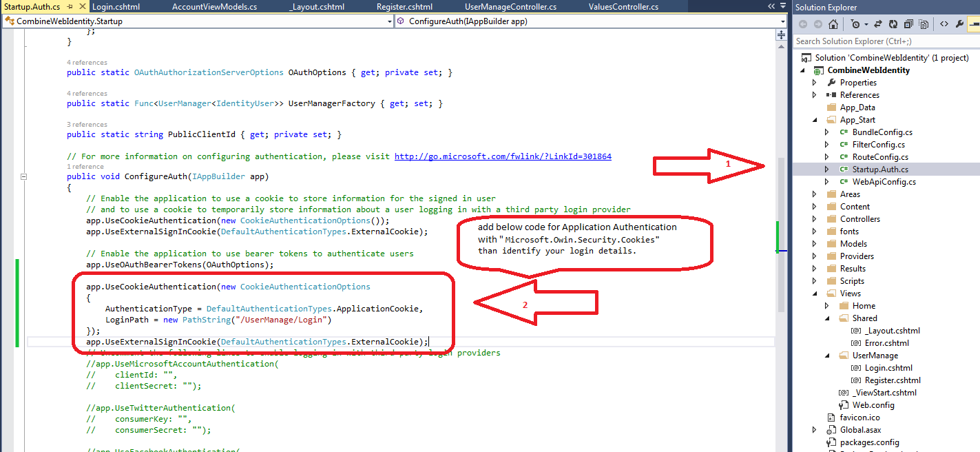Open the active documents list dropdown
The height and width of the screenshot is (452, 980).
(x=782, y=7)
